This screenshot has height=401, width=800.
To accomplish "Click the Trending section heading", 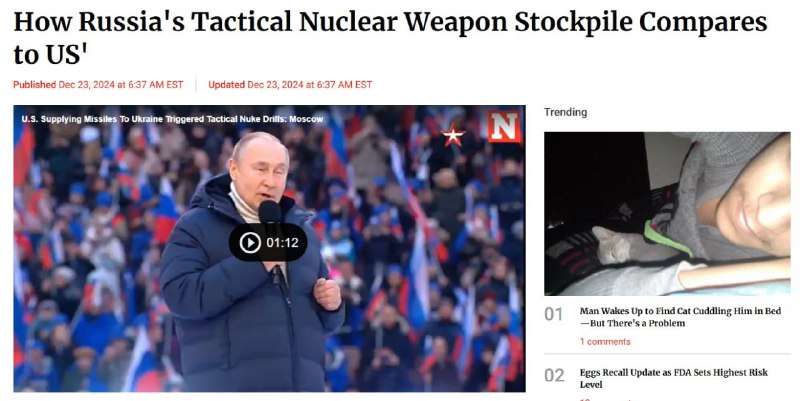I will pyautogui.click(x=565, y=112).
